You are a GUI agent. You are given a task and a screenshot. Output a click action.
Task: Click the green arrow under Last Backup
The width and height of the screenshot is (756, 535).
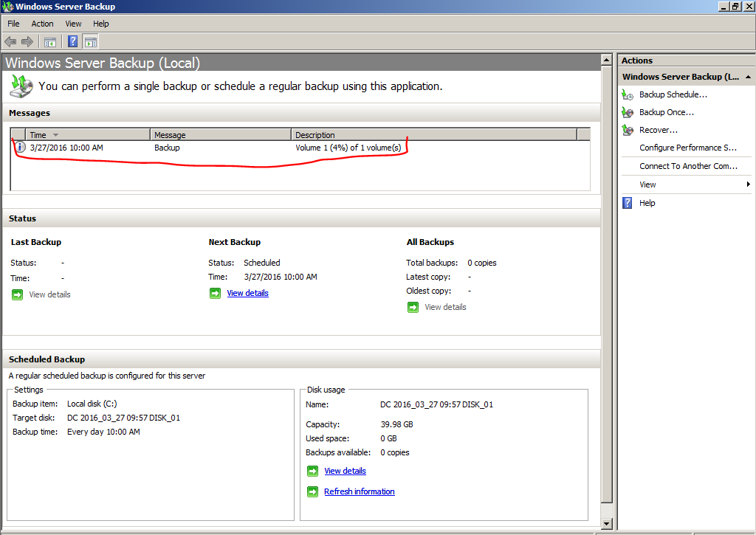[18, 294]
